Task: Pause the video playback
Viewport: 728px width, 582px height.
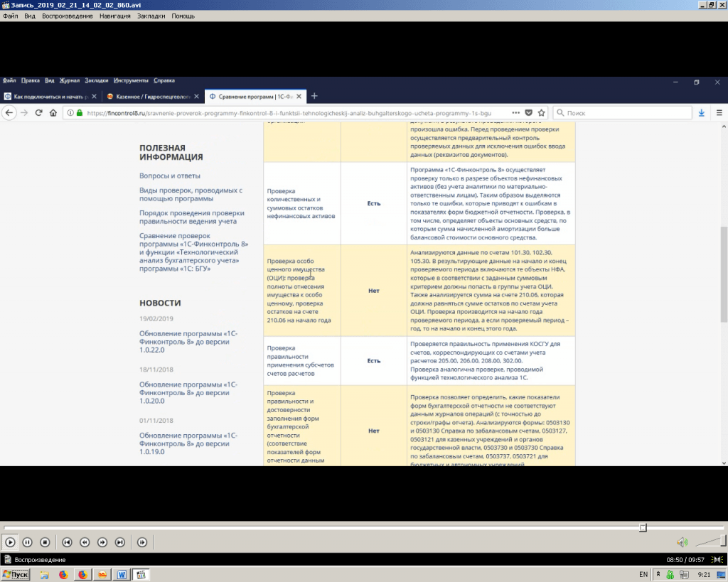Action: [28, 542]
